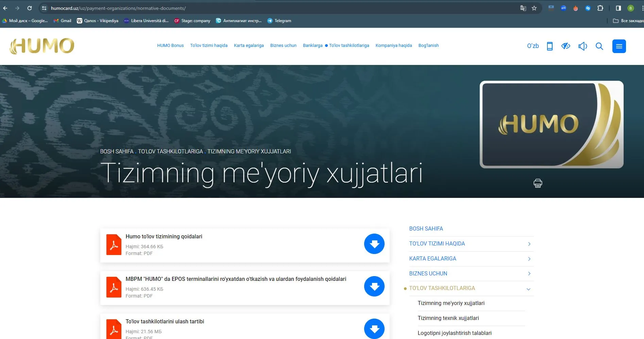The height and width of the screenshot is (339, 644).
Task: Expand TO'LOV TIZIMI HAQIDA sidebar section
Action: [529, 244]
